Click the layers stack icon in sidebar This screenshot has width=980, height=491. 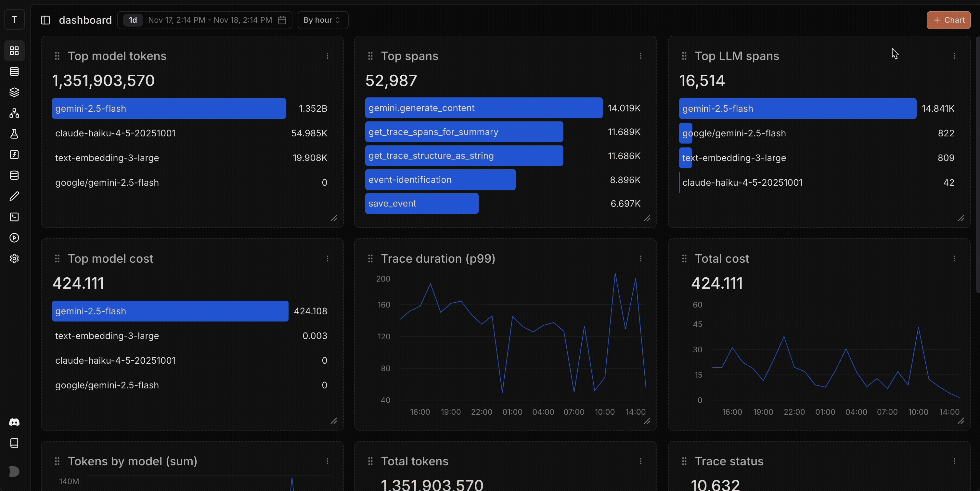click(14, 92)
